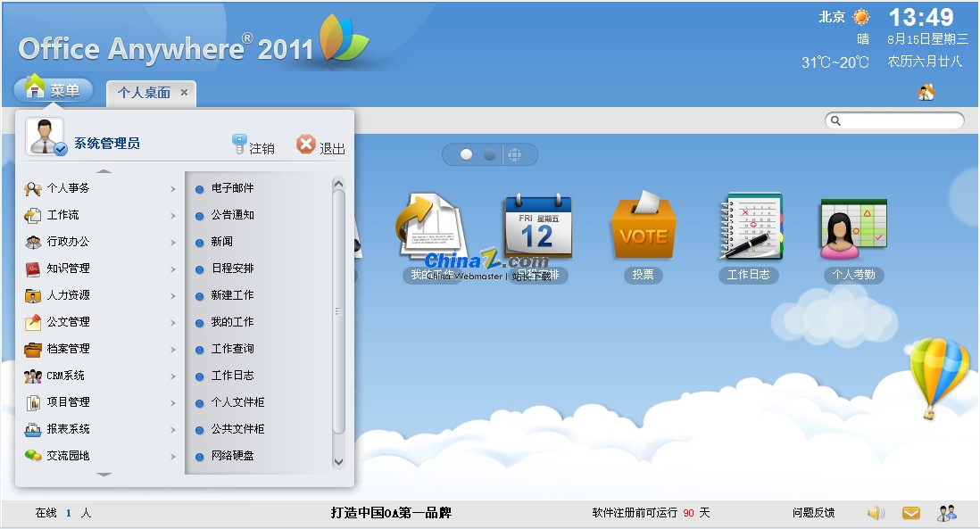Click the home icon below the date
The image size is (980, 529).
[926, 93]
